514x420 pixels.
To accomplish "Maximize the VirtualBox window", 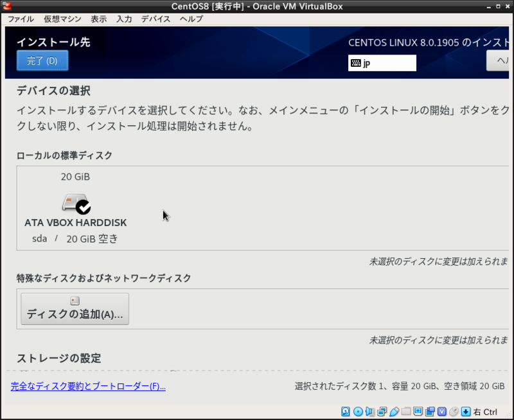I will tap(499, 6).
